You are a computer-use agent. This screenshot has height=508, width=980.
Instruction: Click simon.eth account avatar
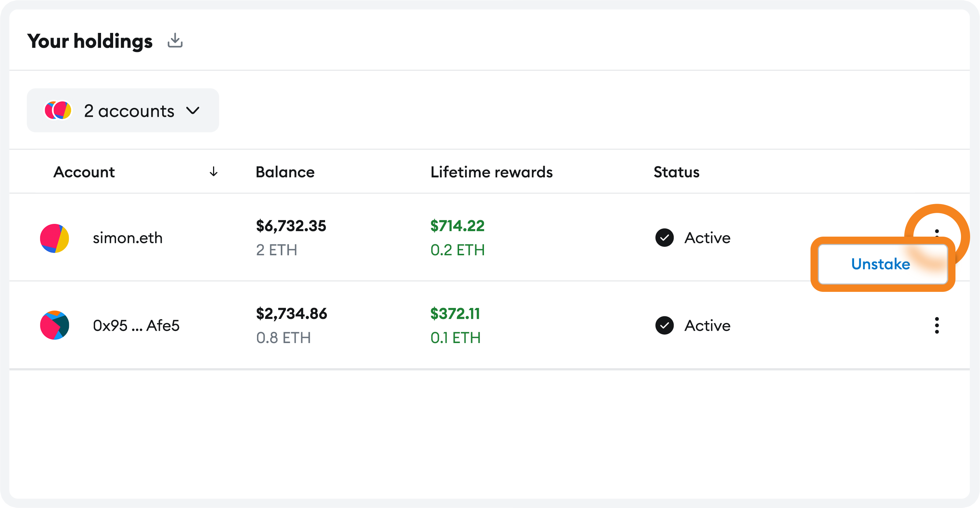coord(55,238)
